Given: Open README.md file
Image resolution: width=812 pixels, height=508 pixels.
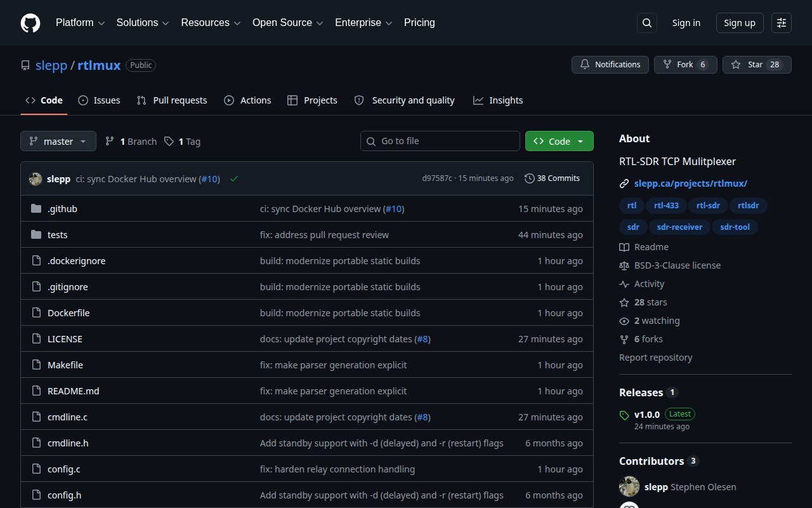Looking at the screenshot, I should pos(74,391).
